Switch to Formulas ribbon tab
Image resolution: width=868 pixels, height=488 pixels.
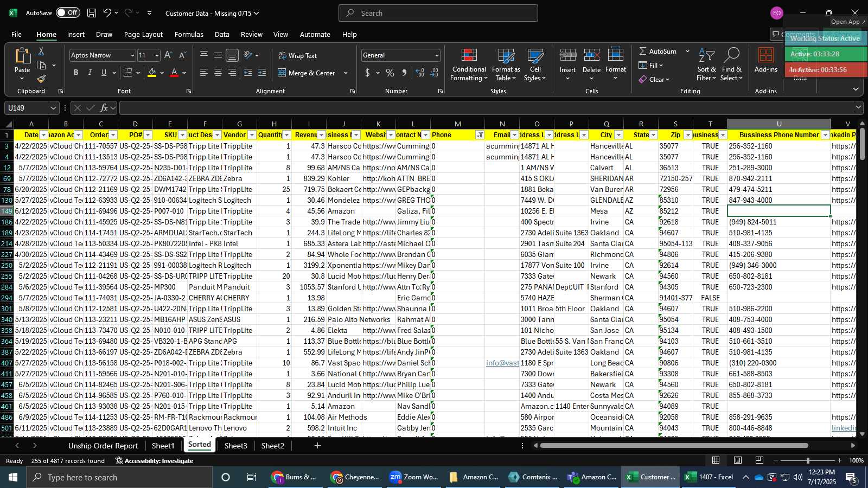[189, 34]
